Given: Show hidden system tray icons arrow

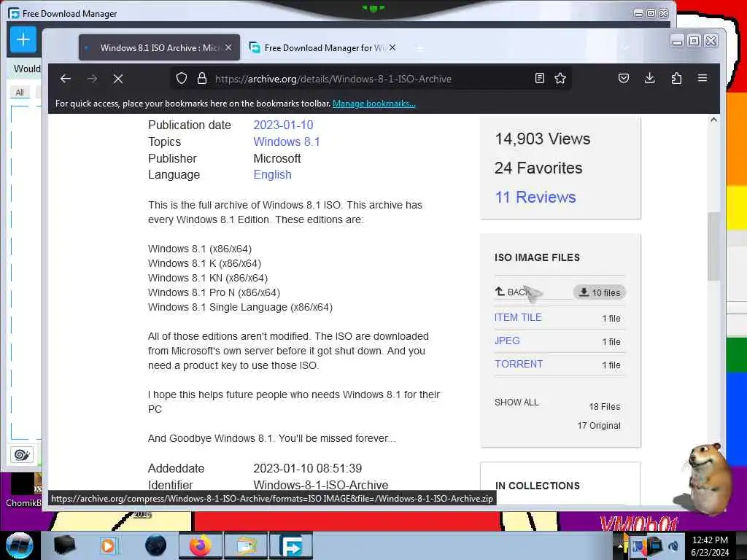Looking at the screenshot, I should point(620,546).
